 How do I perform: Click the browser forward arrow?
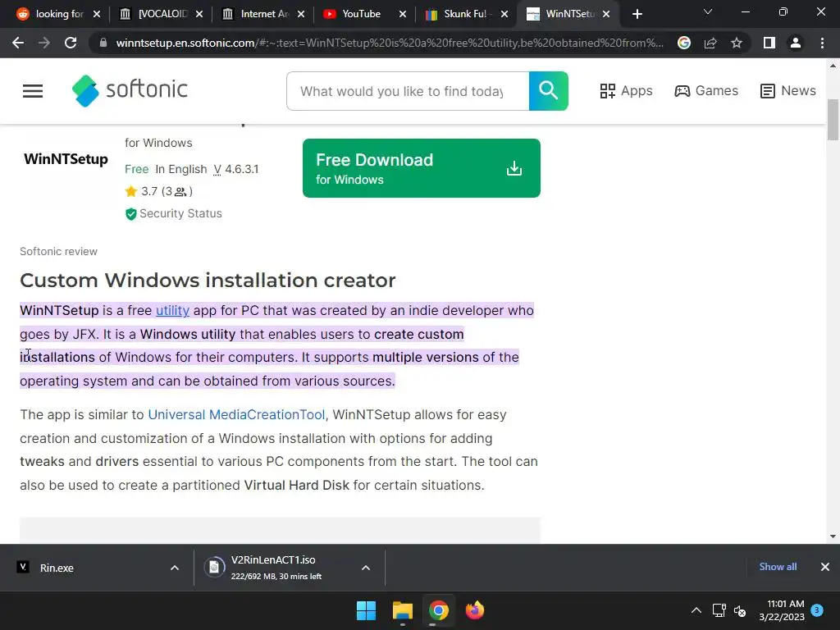click(x=44, y=43)
